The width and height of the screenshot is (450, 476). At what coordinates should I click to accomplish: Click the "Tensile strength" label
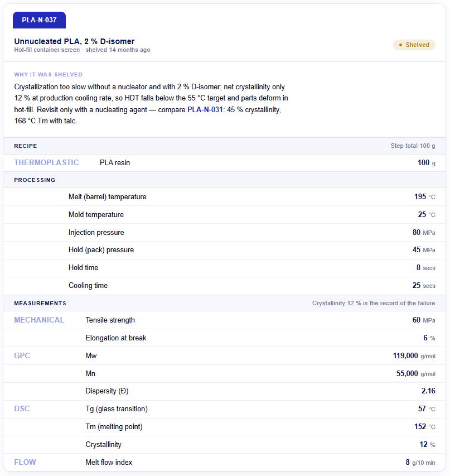pos(110,320)
